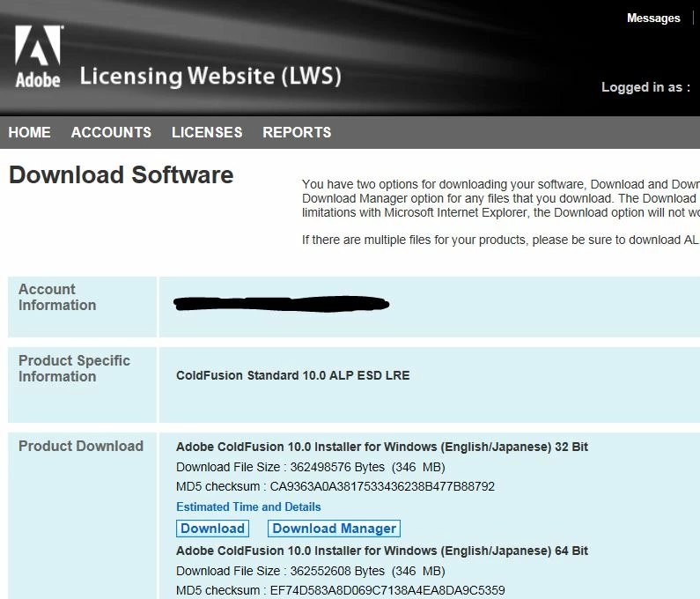This screenshot has width=700, height=599.
Task: Select the Logged in as label
Action: tap(645, 87)
